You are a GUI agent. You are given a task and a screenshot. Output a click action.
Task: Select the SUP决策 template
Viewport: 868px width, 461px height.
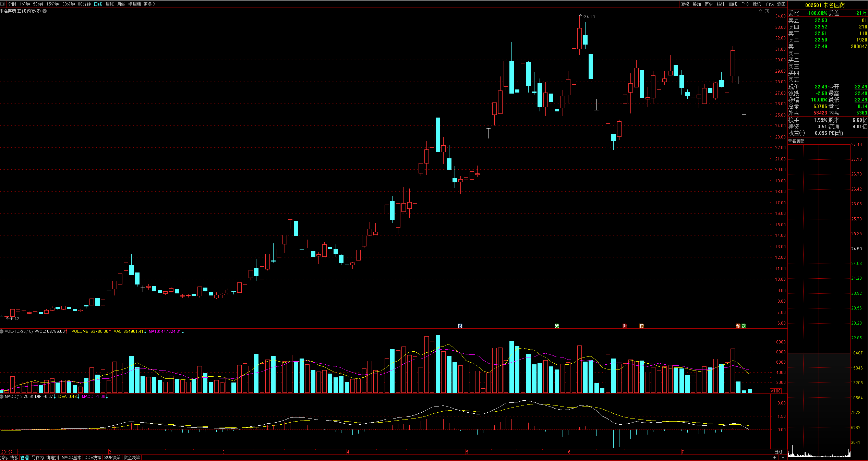tap(112, 458)
